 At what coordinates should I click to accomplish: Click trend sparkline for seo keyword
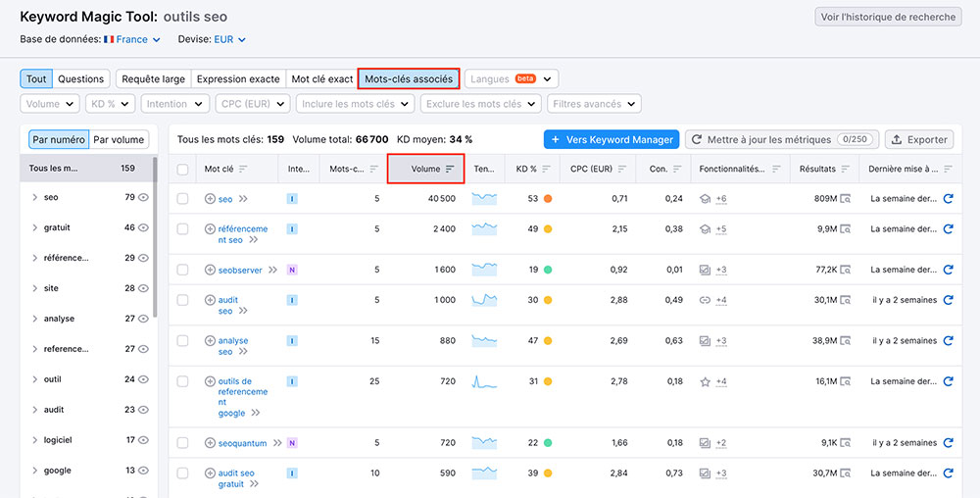pos(484,199)
